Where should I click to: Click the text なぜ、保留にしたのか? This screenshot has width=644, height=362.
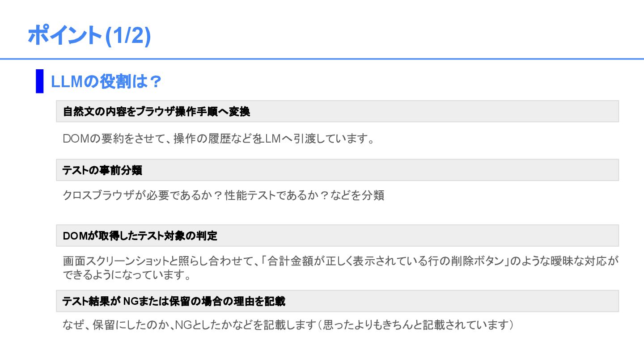(x=117, y=325)
